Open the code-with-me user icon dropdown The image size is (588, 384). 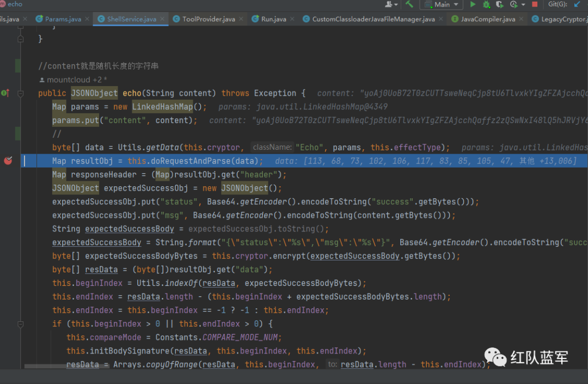(x=391, y=4)
